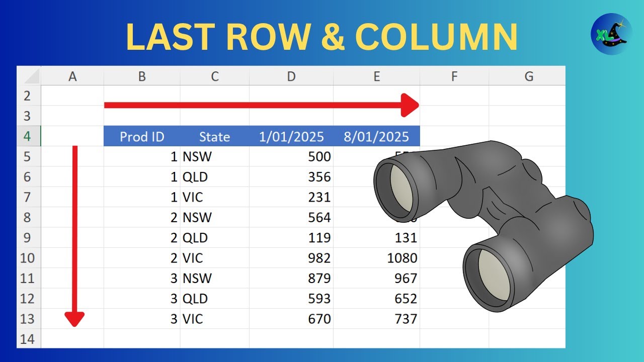Select row 9 header
The height and width of the screenshot is (362, 644).
(29, 238)
